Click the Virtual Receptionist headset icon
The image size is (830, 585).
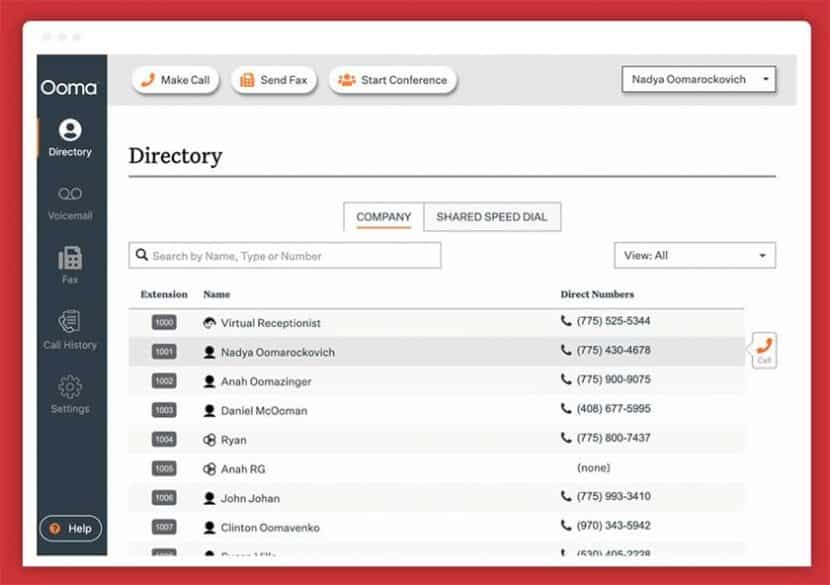(x=210, y=323)
